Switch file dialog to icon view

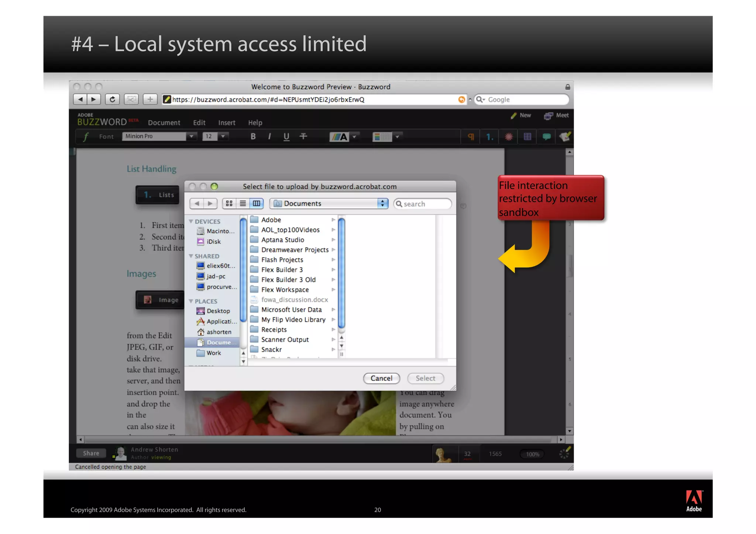click(x=229, y=203)
